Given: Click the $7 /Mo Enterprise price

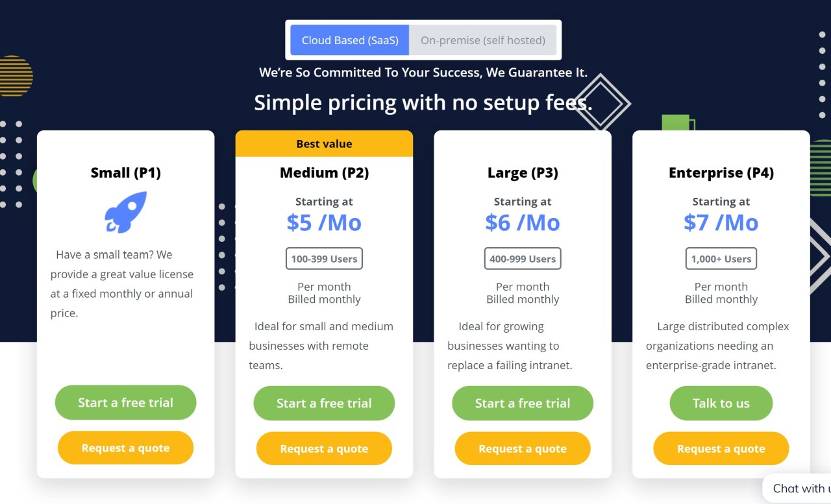Looking at the screenshot, I should (721, 222).
